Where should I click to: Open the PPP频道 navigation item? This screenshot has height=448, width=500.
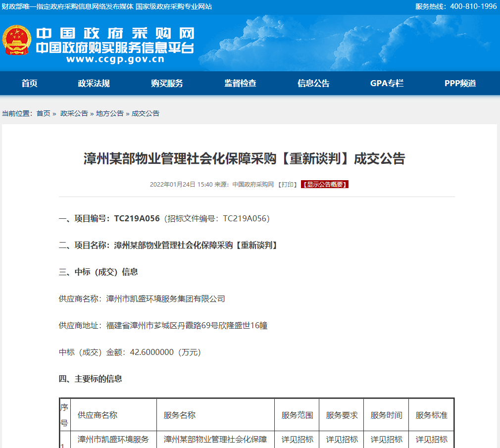pyautogui.click(x=460, y=84)
